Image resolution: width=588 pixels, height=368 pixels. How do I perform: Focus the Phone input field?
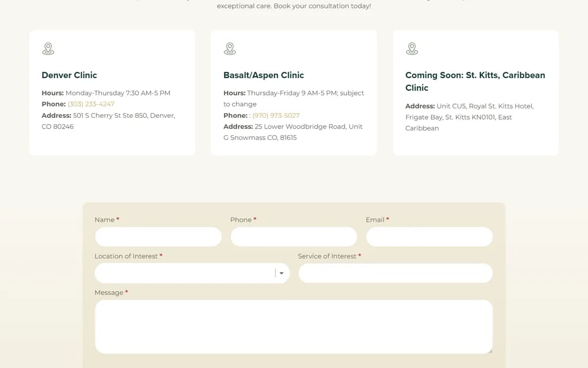point(294,237)
